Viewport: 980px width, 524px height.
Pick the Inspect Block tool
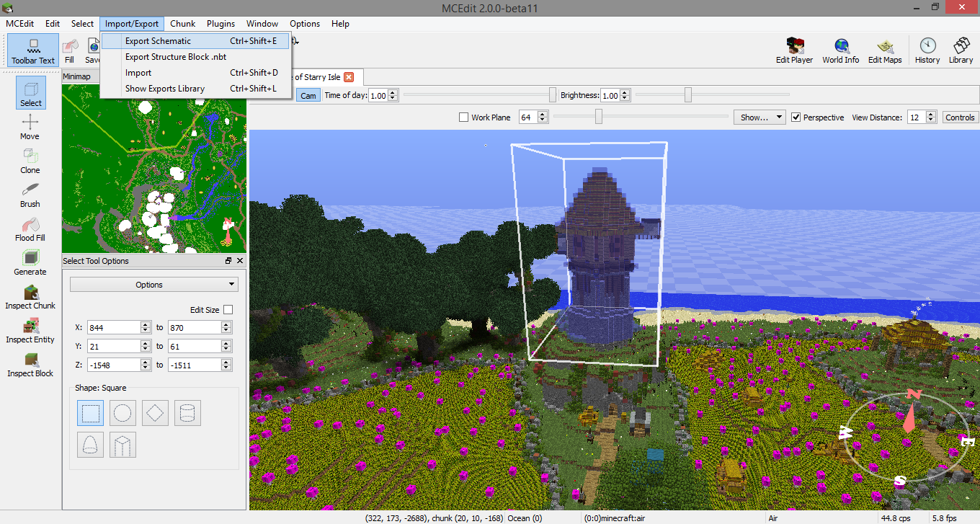(x=30, y=364)
